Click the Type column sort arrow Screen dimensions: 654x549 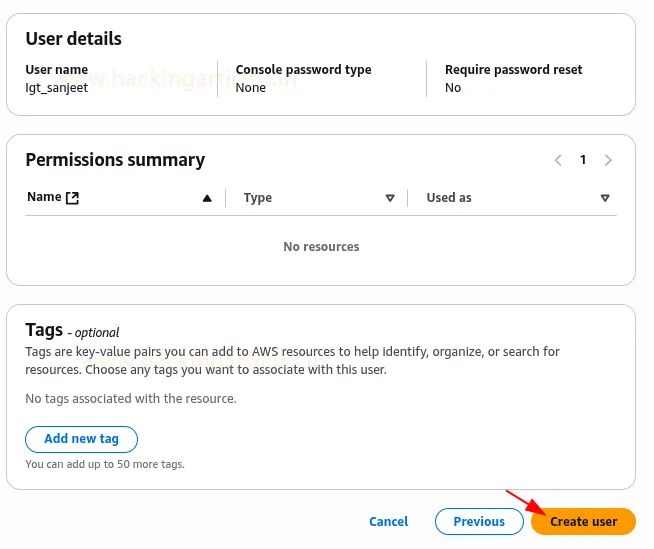tap(390, 198)
